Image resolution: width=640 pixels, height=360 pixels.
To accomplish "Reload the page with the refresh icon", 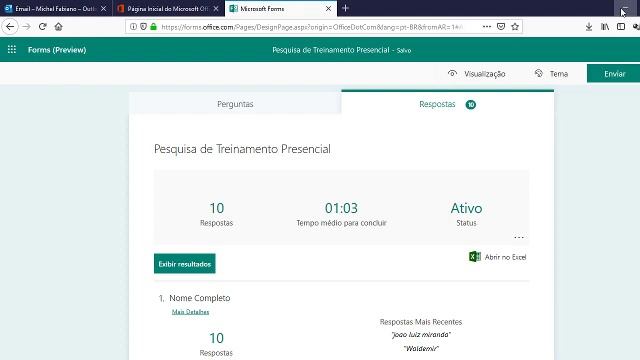I will pyautogui.click(x=42, y=27).
